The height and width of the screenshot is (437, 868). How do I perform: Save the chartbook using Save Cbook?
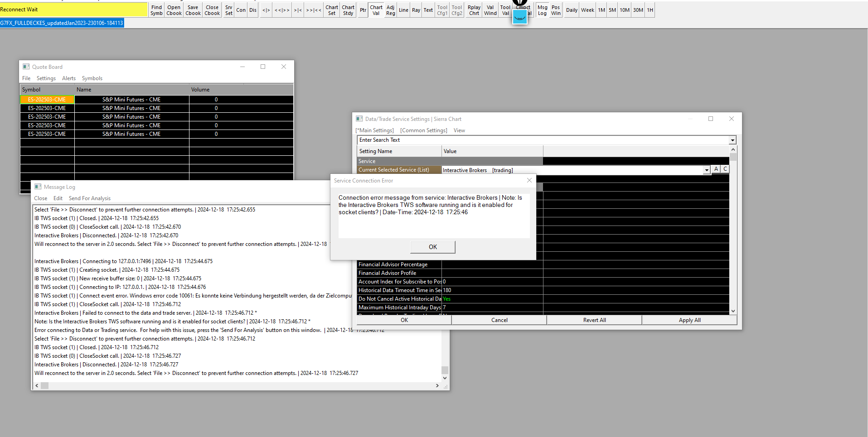pyautogui.click(x=193, y=10)
